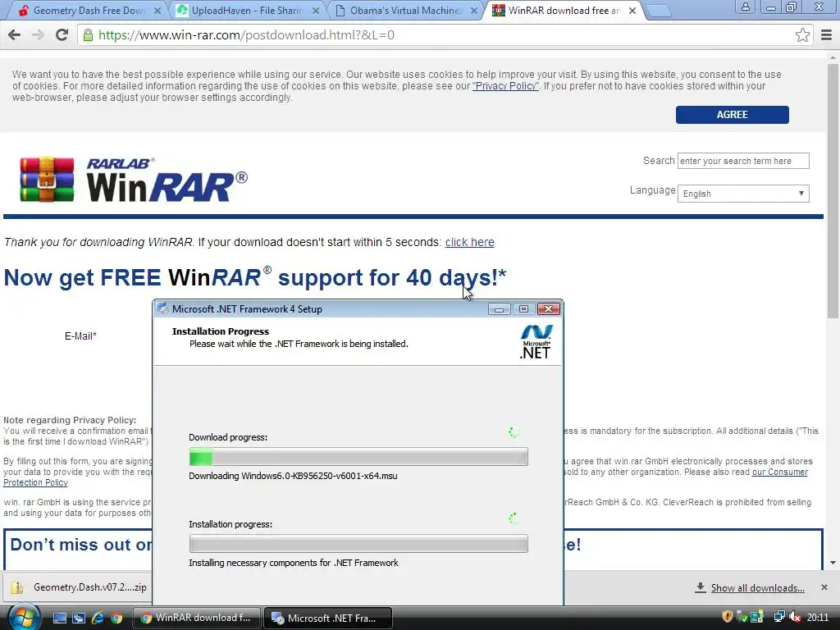This screenshot has width=840, height=630.
Task: Click the Microsoft .NET logo in setup dialog
Action: pos(536,342)
